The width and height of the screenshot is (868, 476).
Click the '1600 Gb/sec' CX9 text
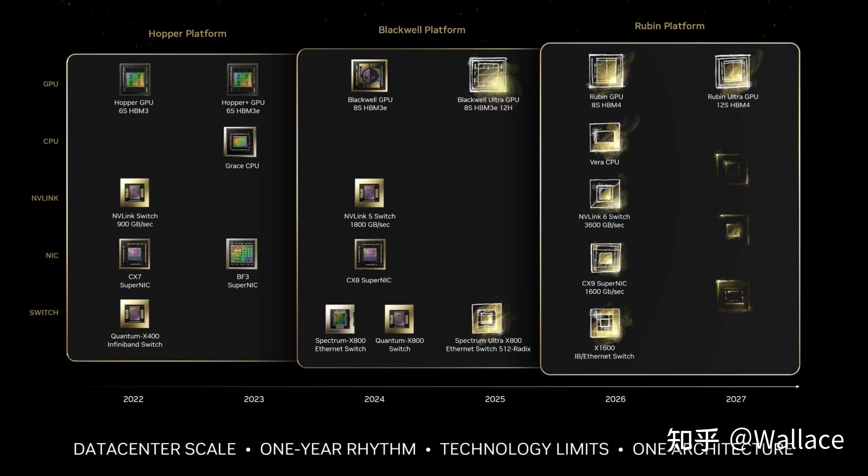pos(604,292)
